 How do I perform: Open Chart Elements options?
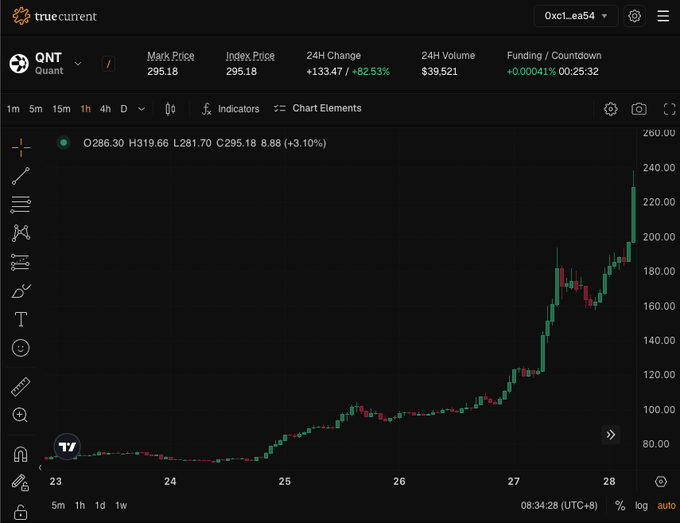point(317,108)
